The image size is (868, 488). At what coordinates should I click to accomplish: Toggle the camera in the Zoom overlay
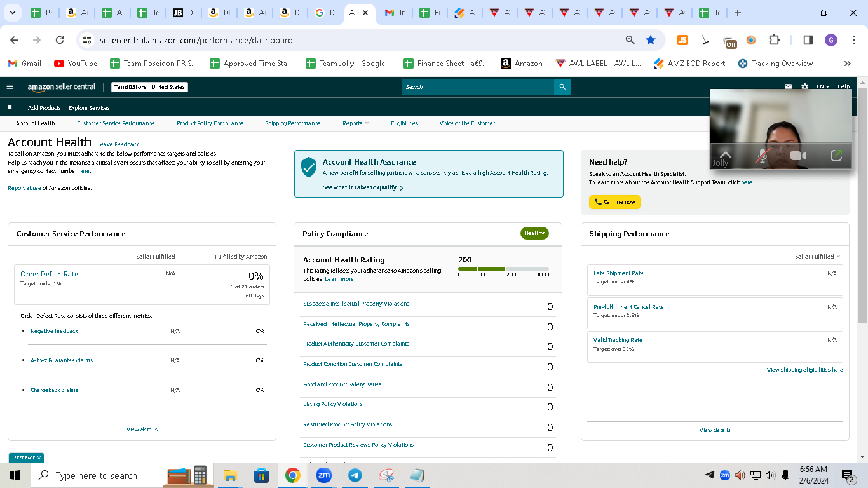pos(798,156)
